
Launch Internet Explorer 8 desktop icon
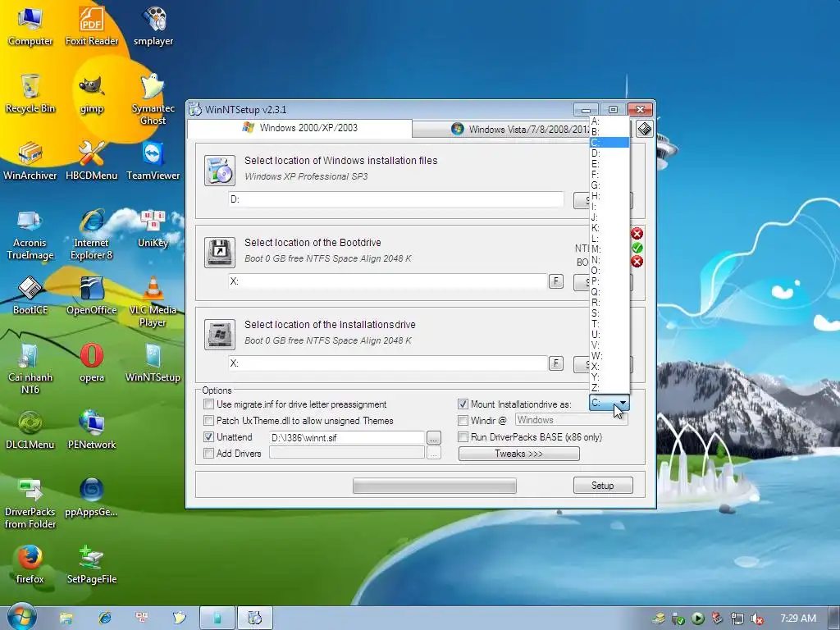click(x=92, y=234)
